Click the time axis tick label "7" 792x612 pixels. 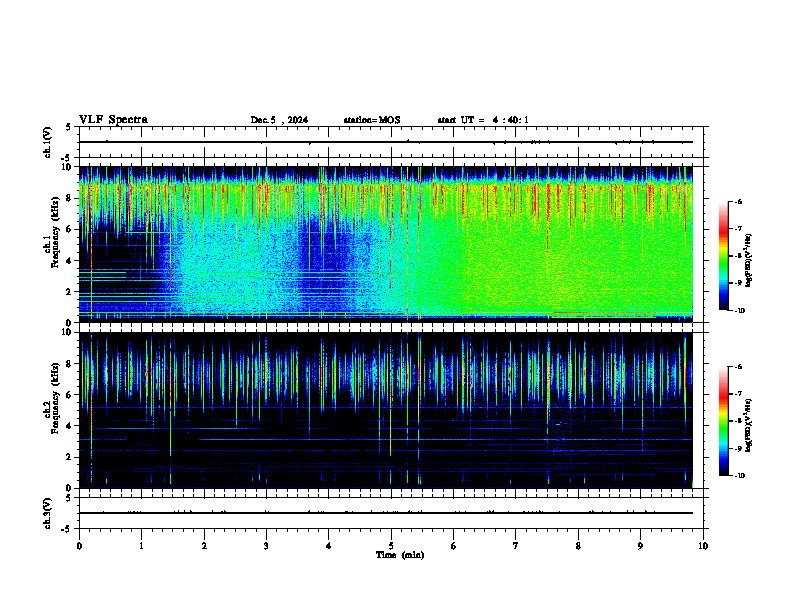[516, 546]
